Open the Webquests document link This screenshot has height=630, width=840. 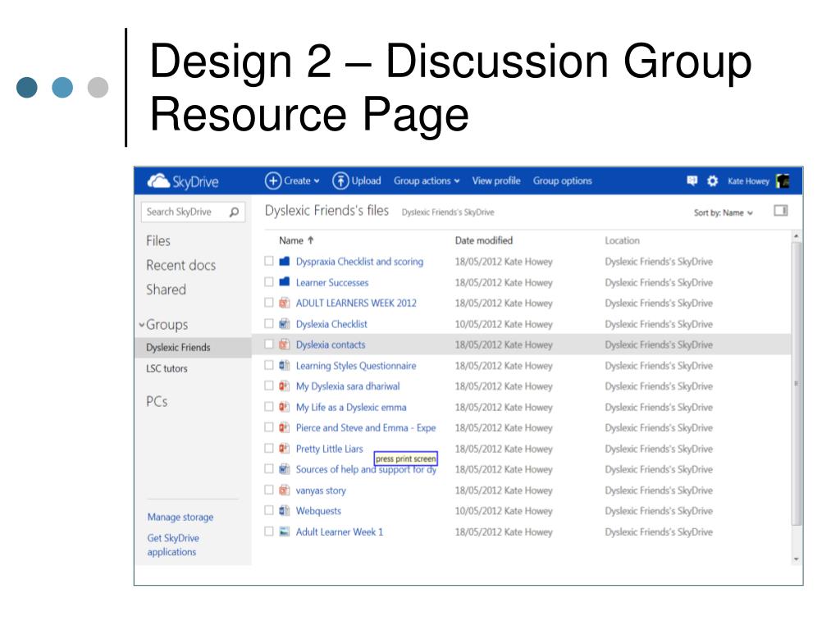(318, 511)
